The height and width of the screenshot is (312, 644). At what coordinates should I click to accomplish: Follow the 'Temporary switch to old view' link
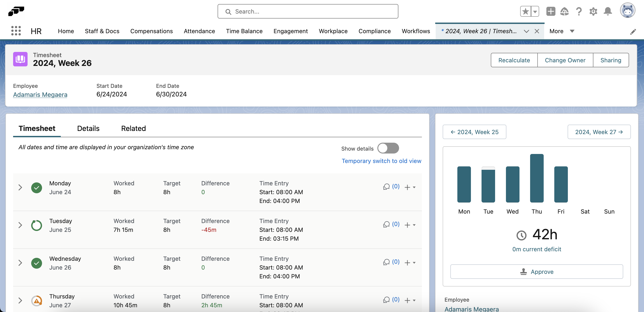[381, 161]
